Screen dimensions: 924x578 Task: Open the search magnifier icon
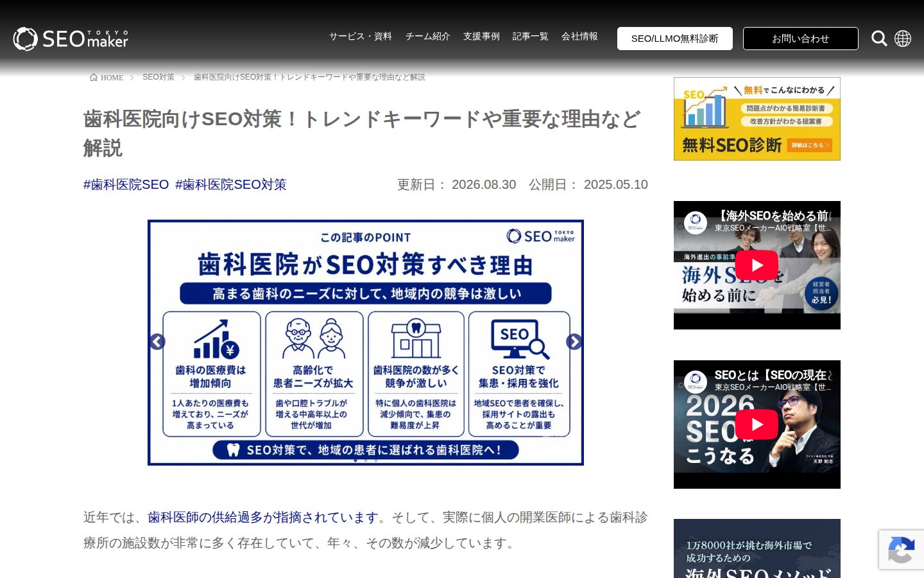coord(879,39)
